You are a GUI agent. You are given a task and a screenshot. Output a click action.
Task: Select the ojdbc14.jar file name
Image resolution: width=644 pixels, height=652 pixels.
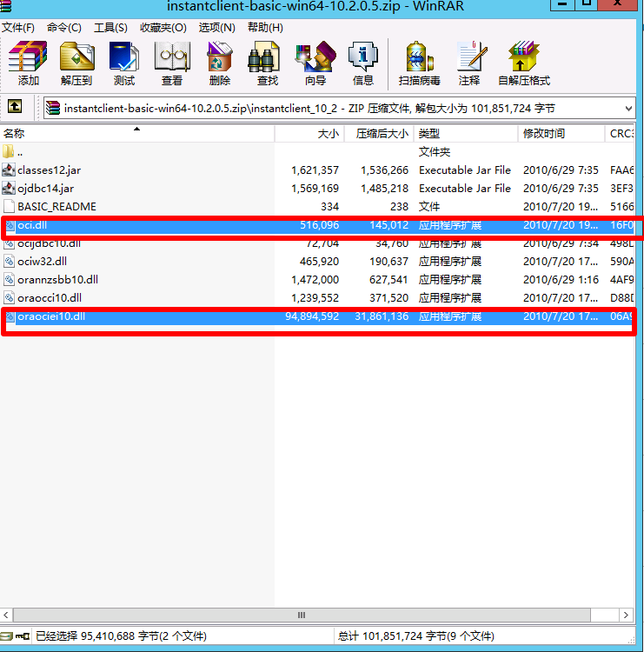click(x=46, y=189)
